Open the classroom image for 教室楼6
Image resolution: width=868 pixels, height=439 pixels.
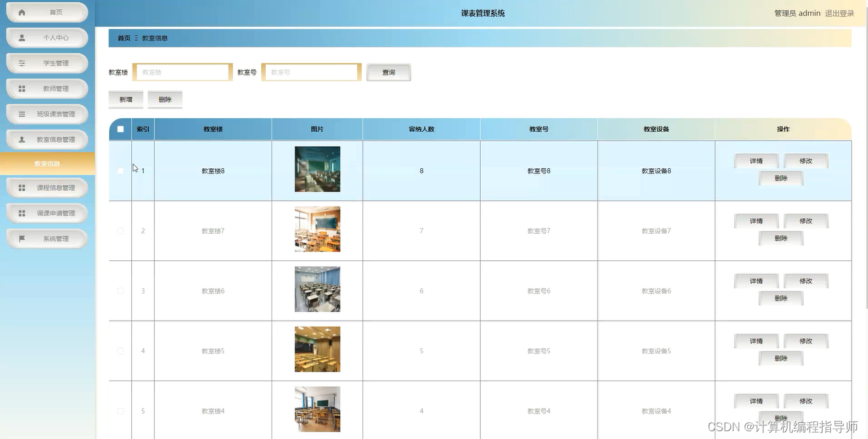point(317,289)
